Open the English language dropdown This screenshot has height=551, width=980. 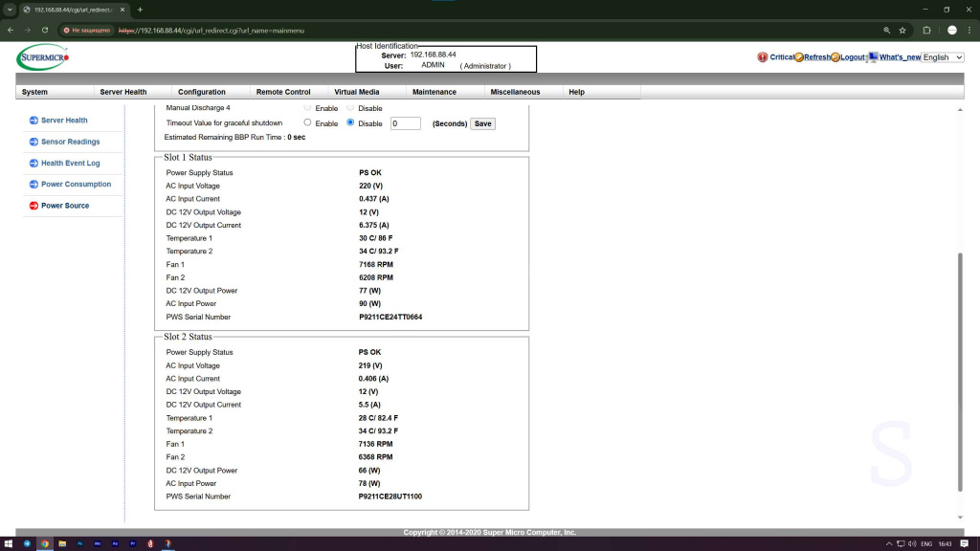click(x=943, y=57)
